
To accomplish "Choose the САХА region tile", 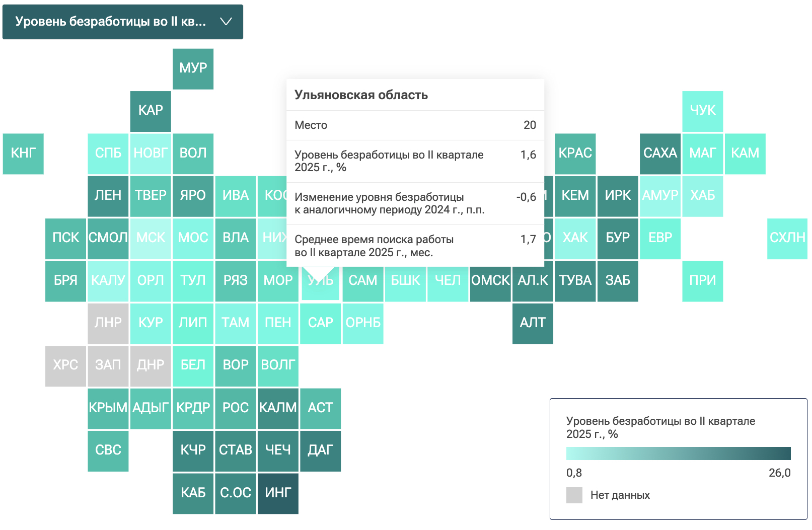I will point(660,154).
